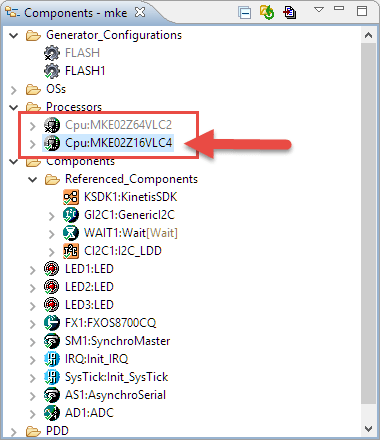Click the scrollbar down arrow

point(368,429)
